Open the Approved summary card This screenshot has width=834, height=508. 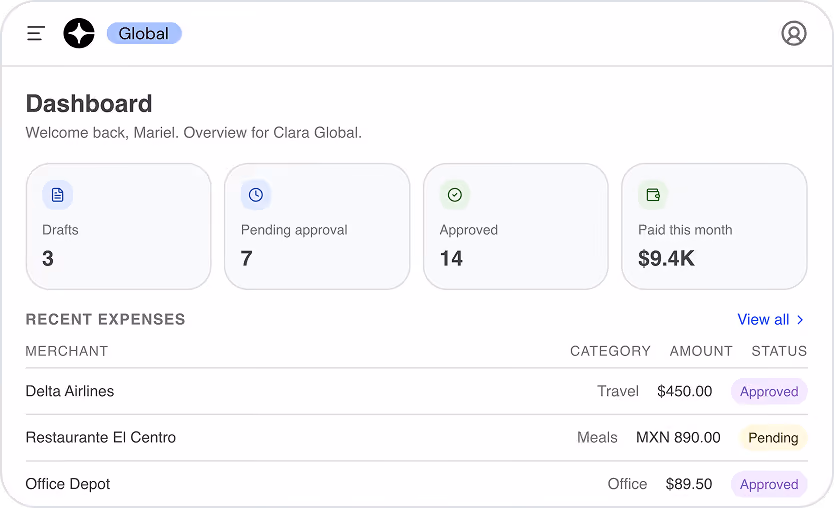click(516, 227)
